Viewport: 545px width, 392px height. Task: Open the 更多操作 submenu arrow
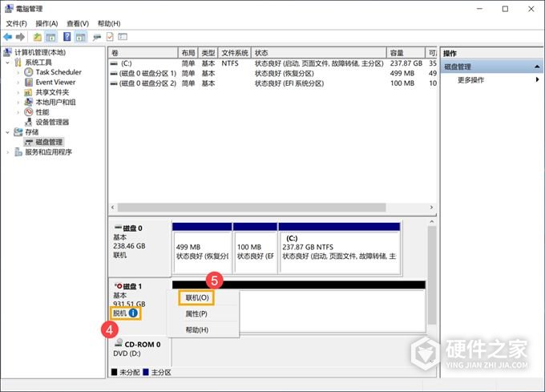pos(537,79)
